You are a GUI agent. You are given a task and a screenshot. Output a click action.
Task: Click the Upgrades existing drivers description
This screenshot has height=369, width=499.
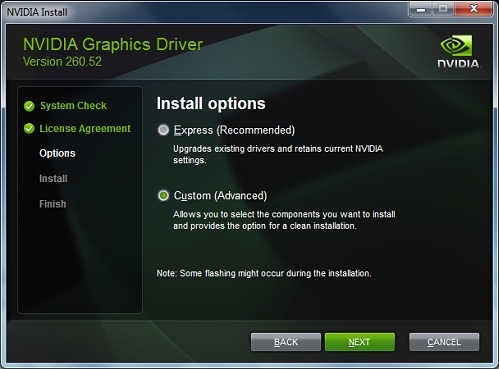click(278, 154)
